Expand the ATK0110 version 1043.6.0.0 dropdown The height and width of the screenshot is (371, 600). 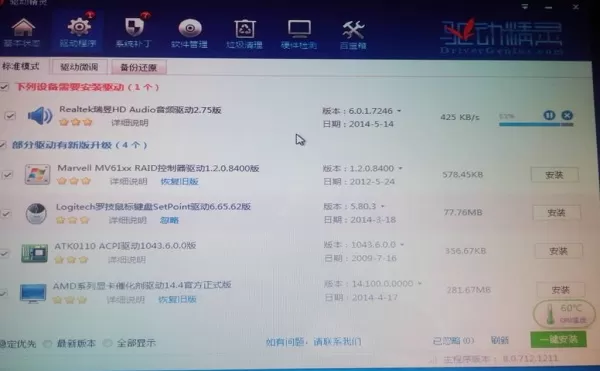pyautogui.click(x=402, y=244)
